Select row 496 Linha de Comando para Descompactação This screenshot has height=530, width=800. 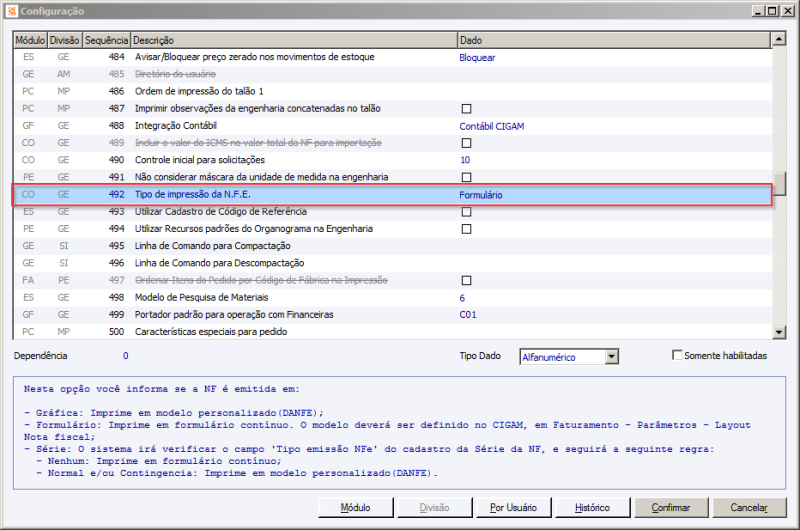pos(392,263)
